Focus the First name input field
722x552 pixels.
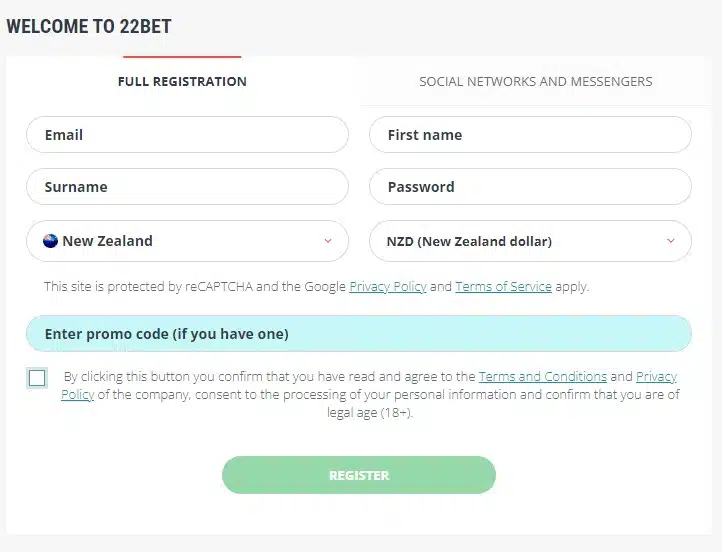point(530,134)
